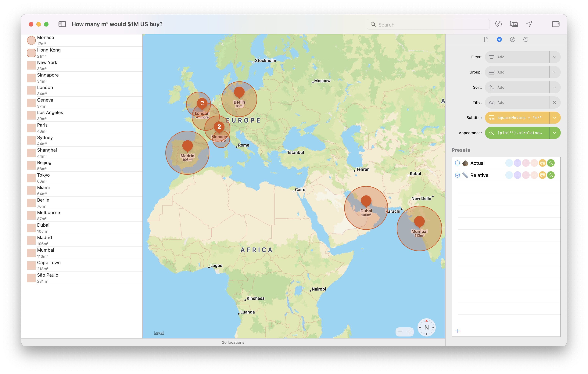This screenshot has width=588, height=374.
Task: Click the Madrid map pin
Action: [x=187, y=146]
